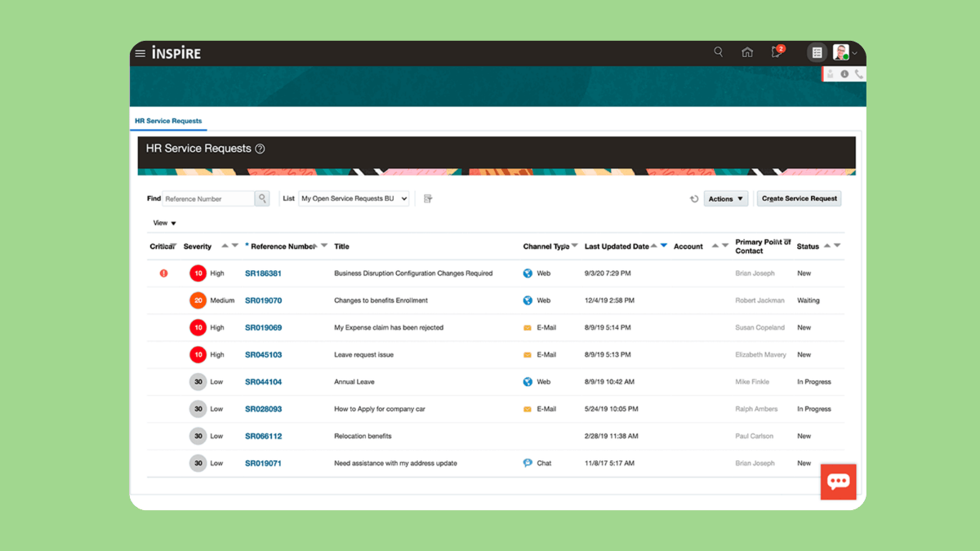Click the things-to-do list icon
This screenshot has width=980, height=551.
(817, 51)
